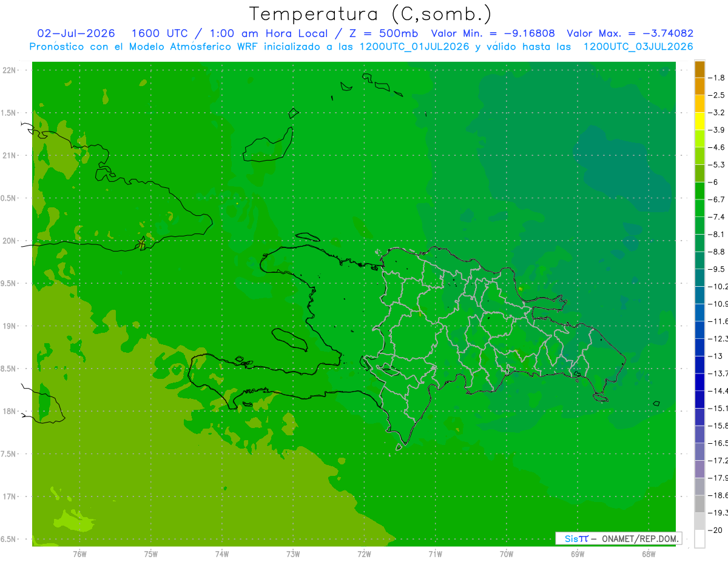Click the '-8.1' colorbar label
Screen dimensions: 728x562
(x=717, y=234)
